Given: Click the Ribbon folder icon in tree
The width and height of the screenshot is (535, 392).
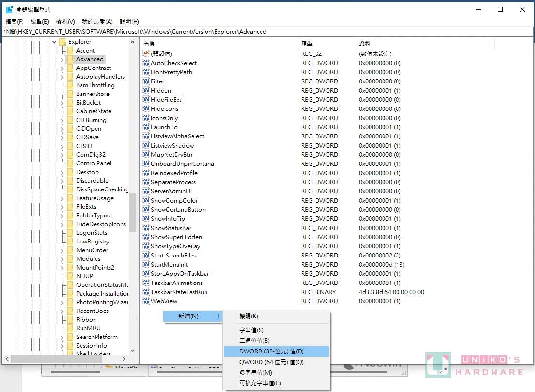Looking at the screenshot, I should (x=69, y=320).
